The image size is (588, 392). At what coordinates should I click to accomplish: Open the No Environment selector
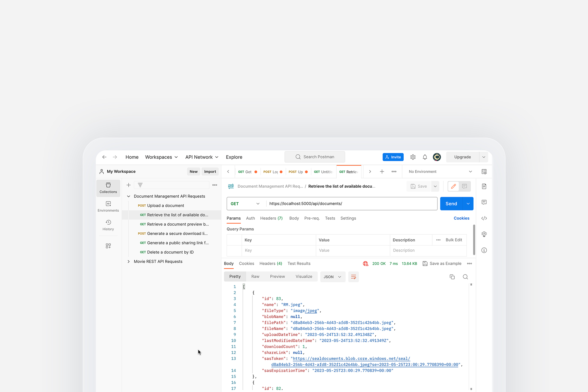440,171
